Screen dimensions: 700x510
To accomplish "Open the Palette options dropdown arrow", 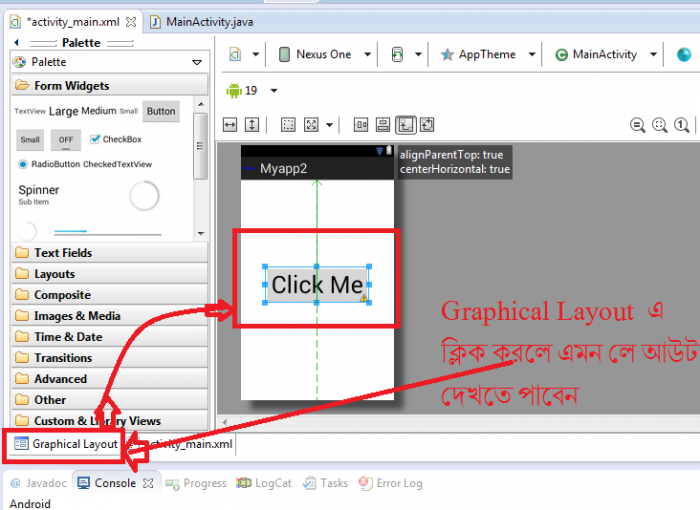I will pos(197,62).
